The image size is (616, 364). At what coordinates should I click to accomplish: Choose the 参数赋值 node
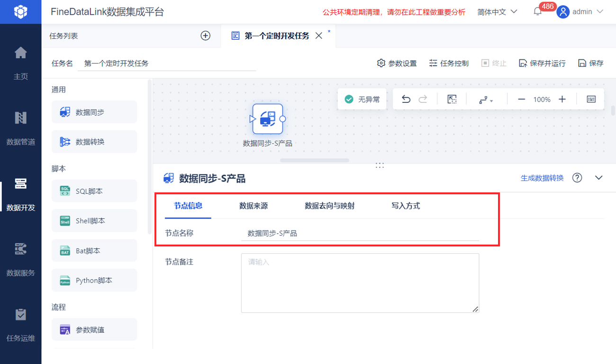(x=94, y=329)
